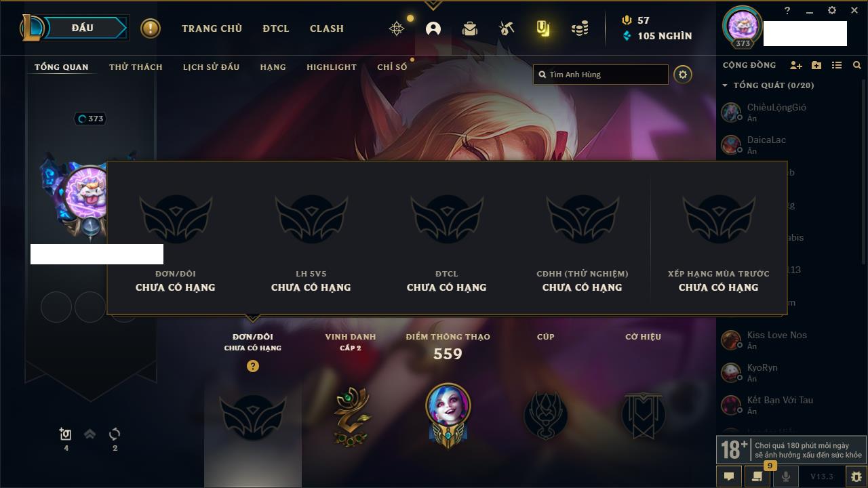Switch to the HIGHLIGHT tab
This screenshot has height=488, width=868.
(x=332, y=67)
